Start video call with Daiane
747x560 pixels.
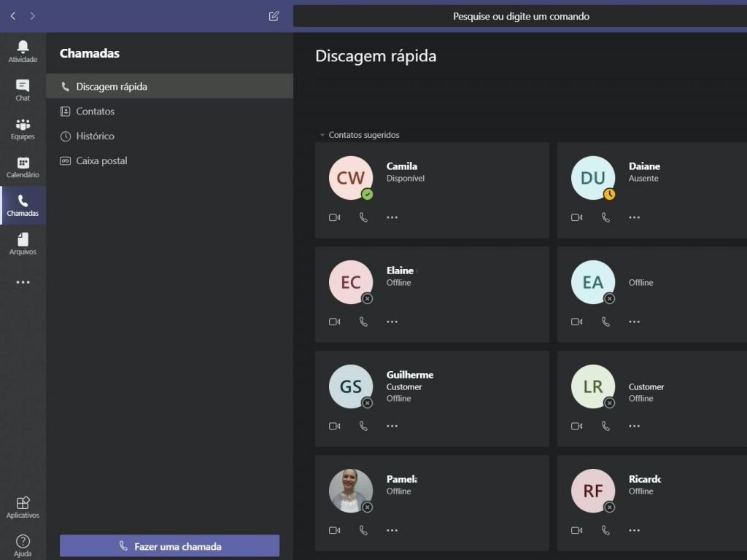(x=576, y=217)
